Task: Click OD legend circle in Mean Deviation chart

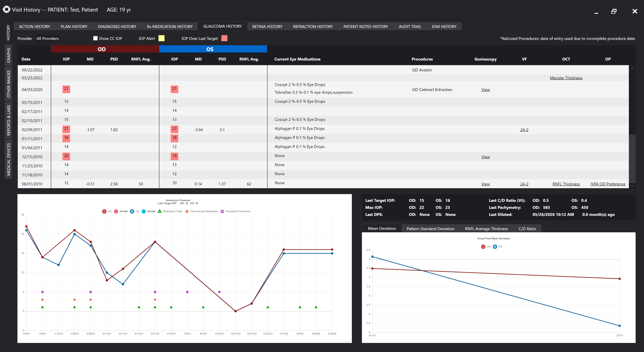Action: (x=483, y=247)
